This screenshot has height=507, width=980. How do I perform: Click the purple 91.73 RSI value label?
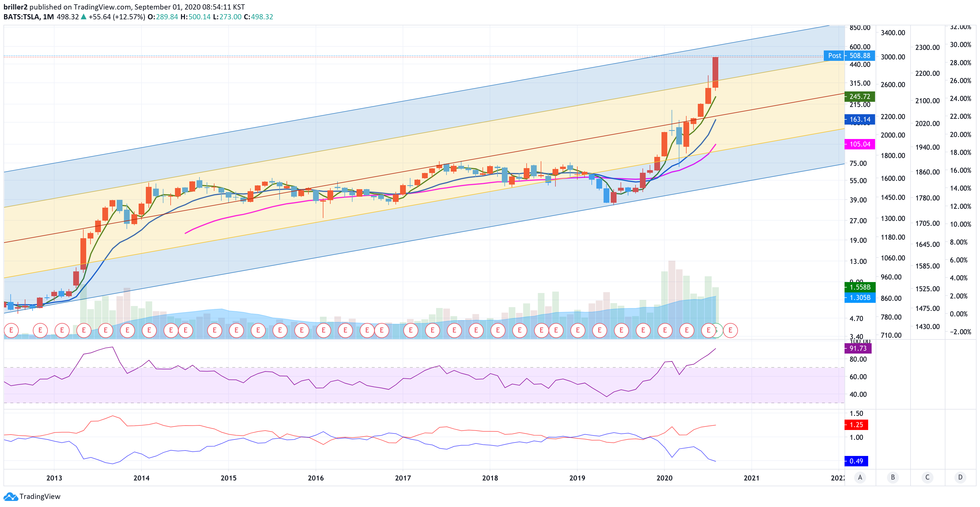[858, 348]
